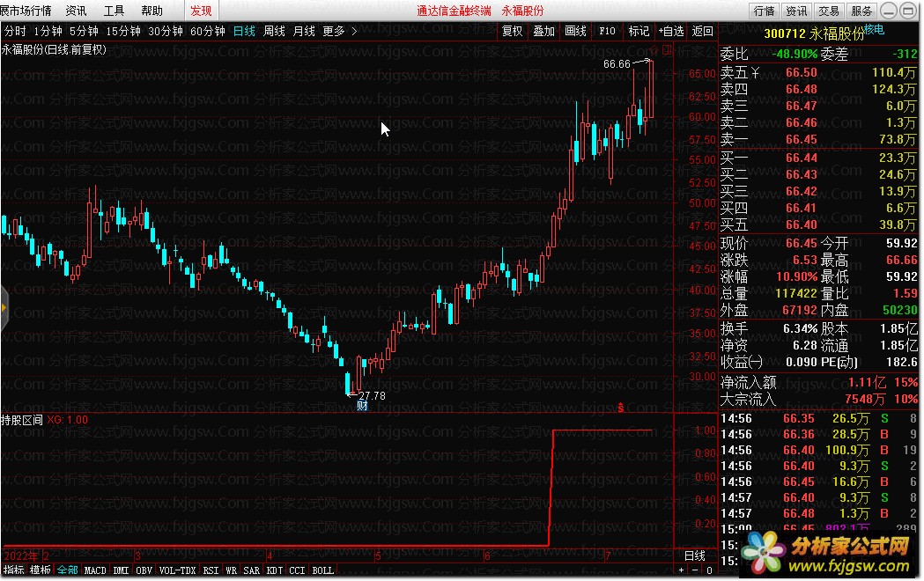The image size is (924, 581).
Task: Select the 全部 indicator category
Action: pos(67,570)
